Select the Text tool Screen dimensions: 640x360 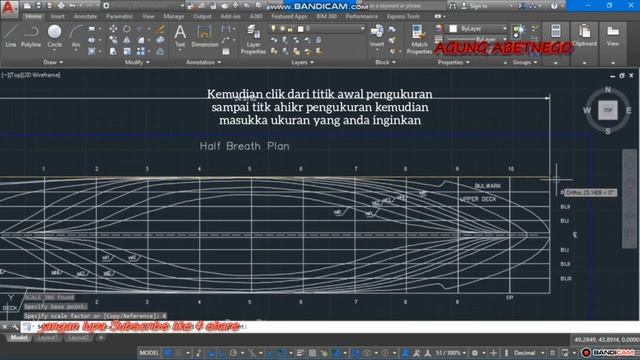(180, 37)
